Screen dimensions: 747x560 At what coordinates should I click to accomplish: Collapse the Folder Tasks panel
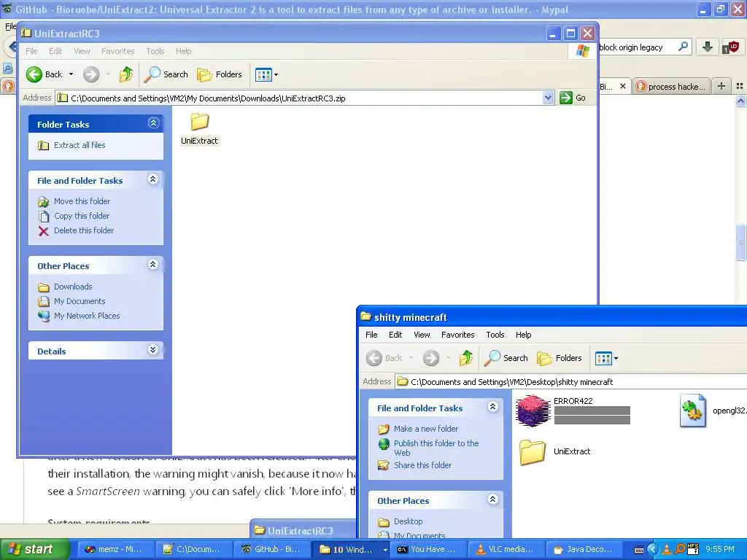tap(153, 123)
